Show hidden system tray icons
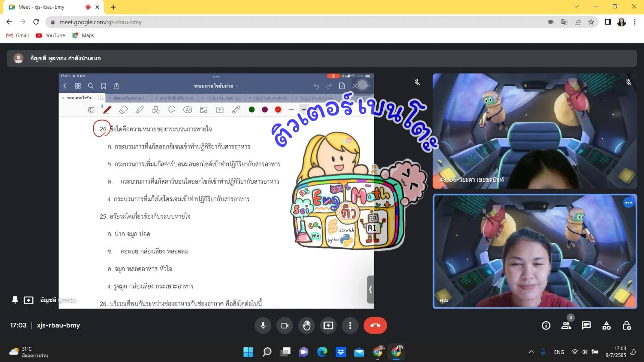The width and height of the screenshot is (644, 362). 531,352
